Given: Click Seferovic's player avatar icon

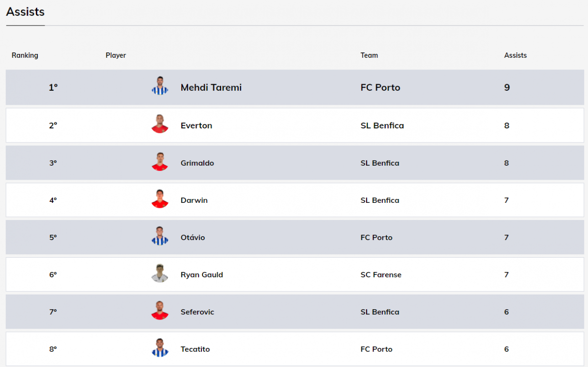Looking at the screenshot, I should pos(160,311).
